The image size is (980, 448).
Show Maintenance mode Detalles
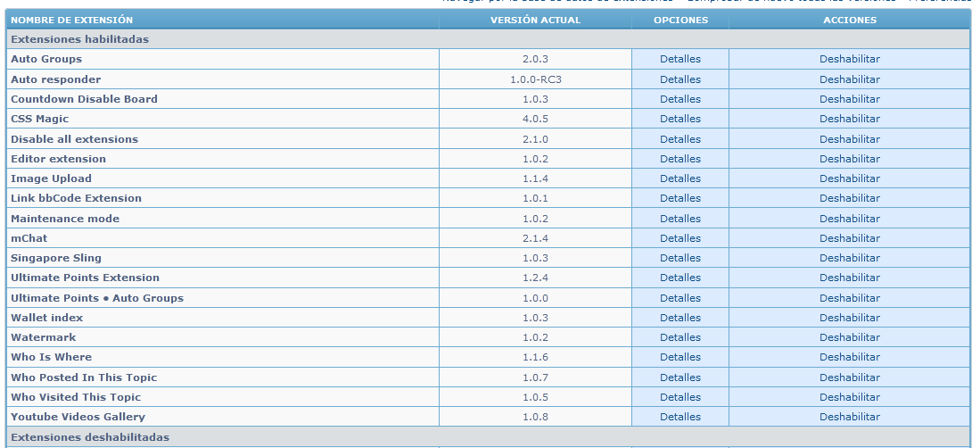point(680,219)
